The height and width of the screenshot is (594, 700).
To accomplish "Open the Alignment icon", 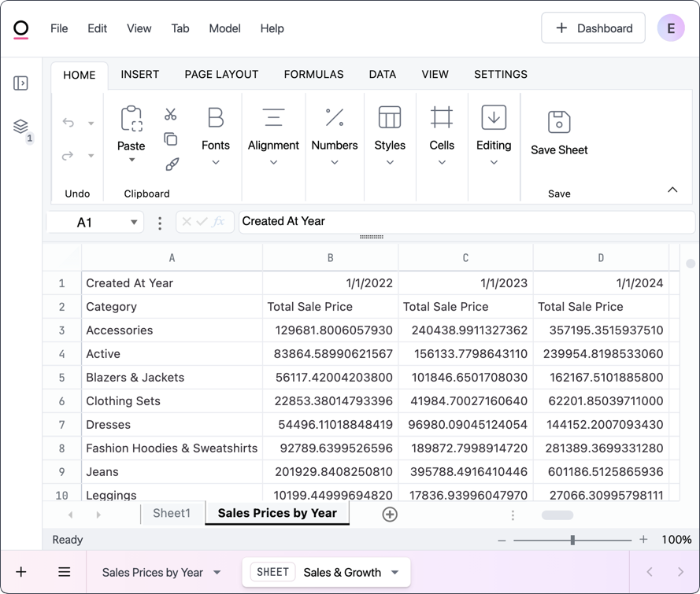I will click(274, 118).
